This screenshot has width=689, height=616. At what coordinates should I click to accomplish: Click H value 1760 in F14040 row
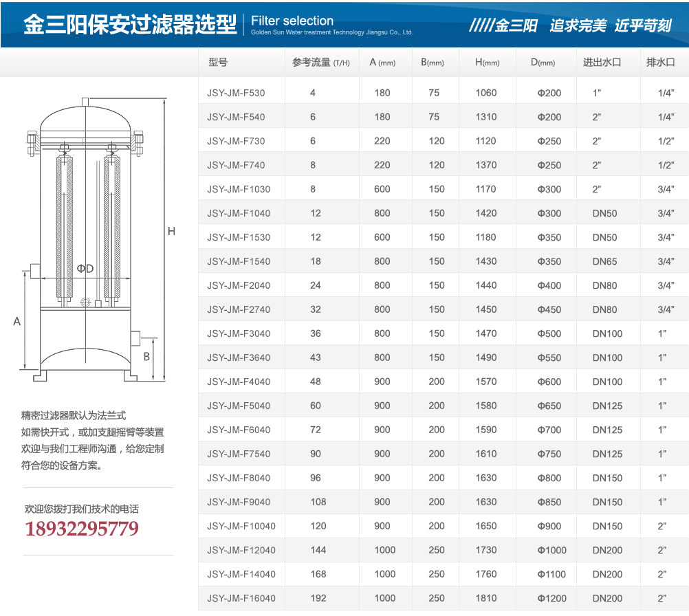click(486, 574)
